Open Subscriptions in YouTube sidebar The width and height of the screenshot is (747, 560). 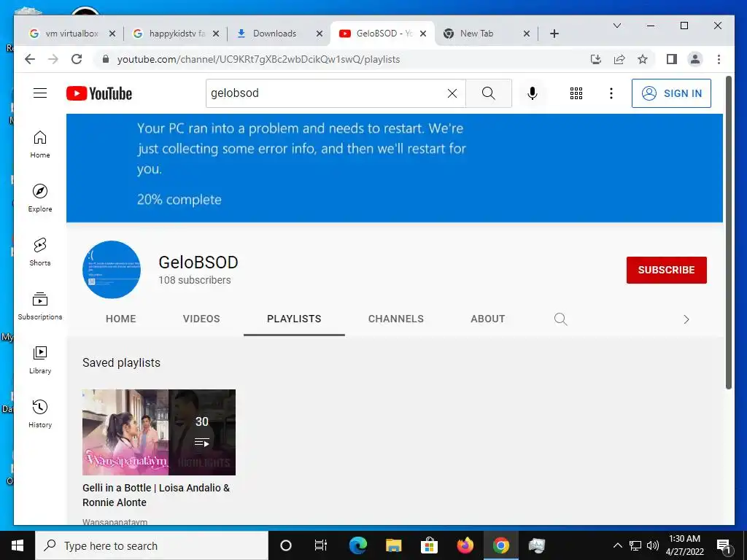tap(40, 306)
